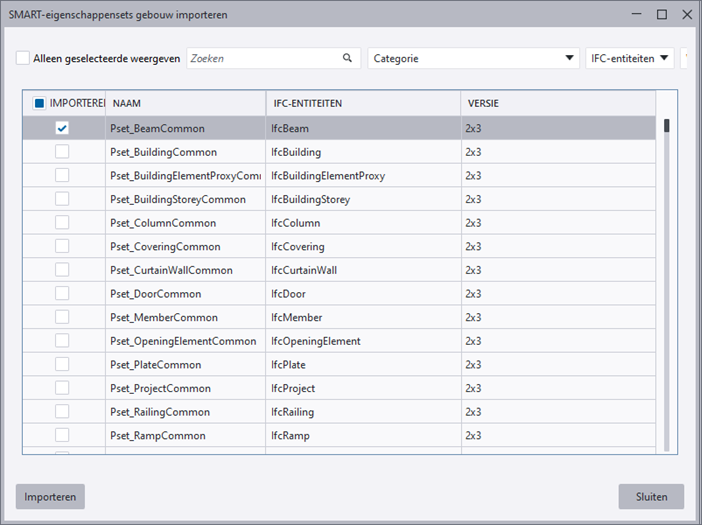The image size is (702, 525).
Task: Click the IFC-ENTITEITEN column header
Action: (309, 103)
